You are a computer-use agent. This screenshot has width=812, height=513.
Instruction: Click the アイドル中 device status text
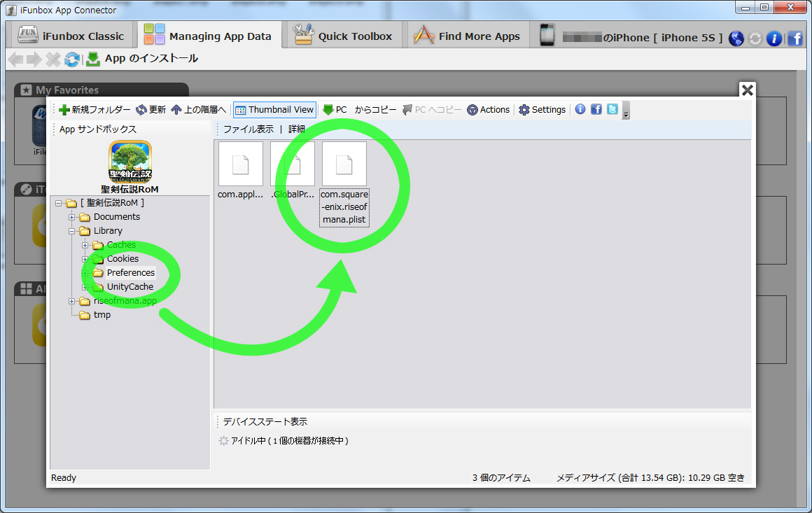point(290,441)
